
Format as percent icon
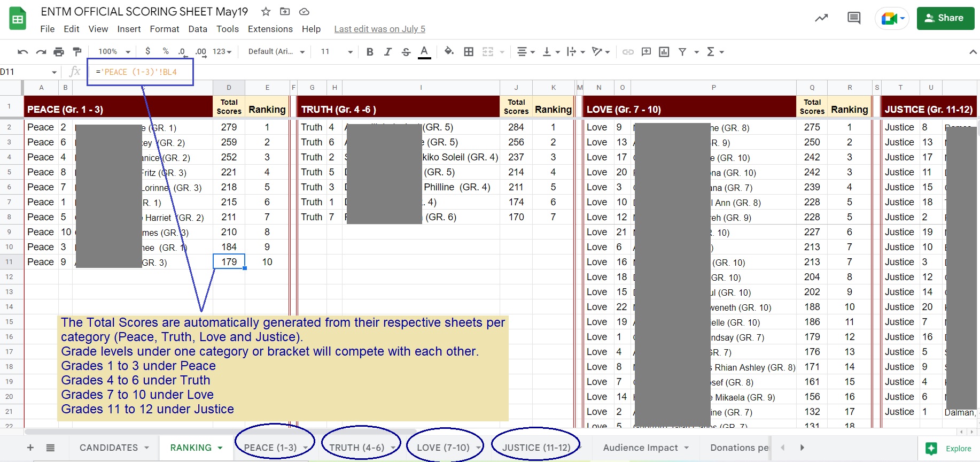166,51
